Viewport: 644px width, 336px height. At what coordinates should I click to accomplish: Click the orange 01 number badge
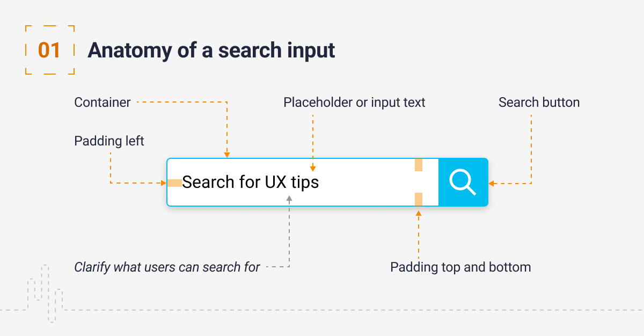(x=49, y=50)
